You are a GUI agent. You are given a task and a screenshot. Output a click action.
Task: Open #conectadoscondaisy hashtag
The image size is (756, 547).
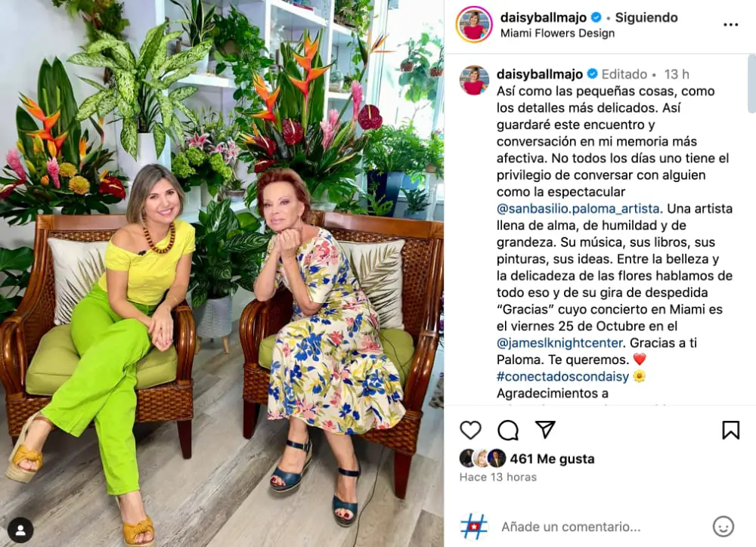tap(562, 376)
